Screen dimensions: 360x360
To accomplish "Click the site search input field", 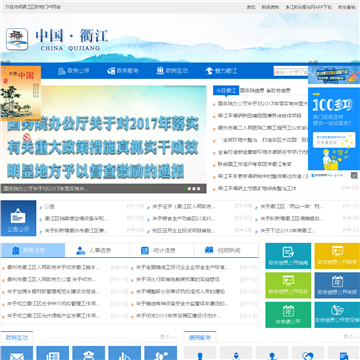I will tap(291, 71).
